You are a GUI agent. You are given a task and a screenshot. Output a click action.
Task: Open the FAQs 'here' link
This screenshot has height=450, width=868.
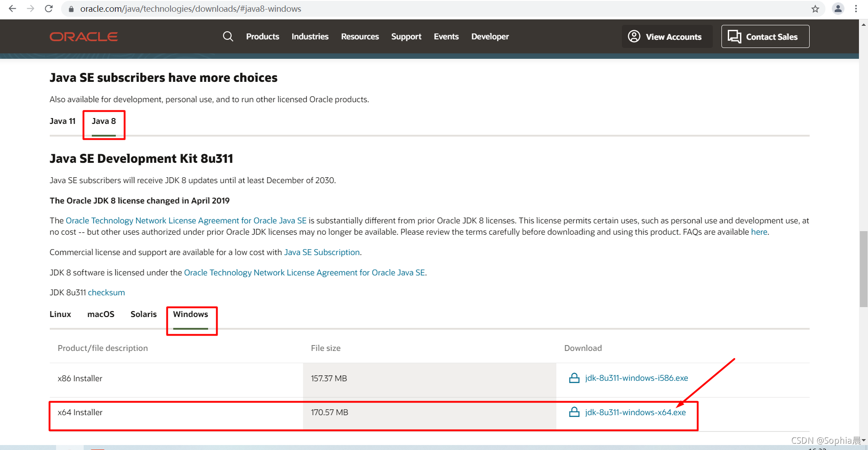point(759,232)
